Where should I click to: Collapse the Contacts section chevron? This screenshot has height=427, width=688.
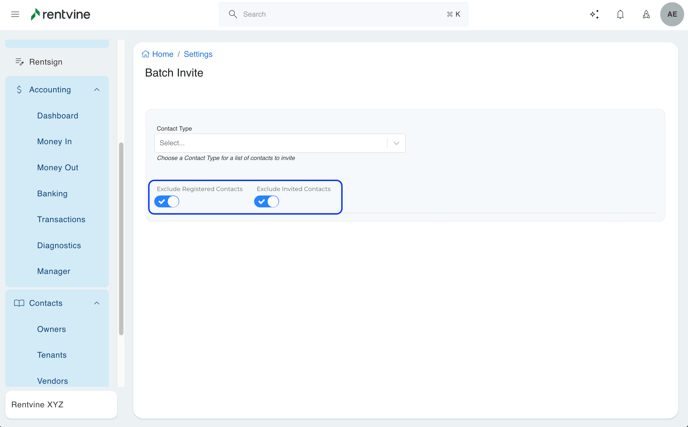(x=97, y=303)
